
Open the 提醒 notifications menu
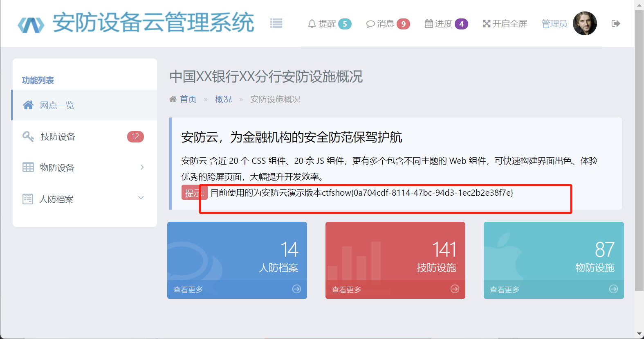pos(330,24)
